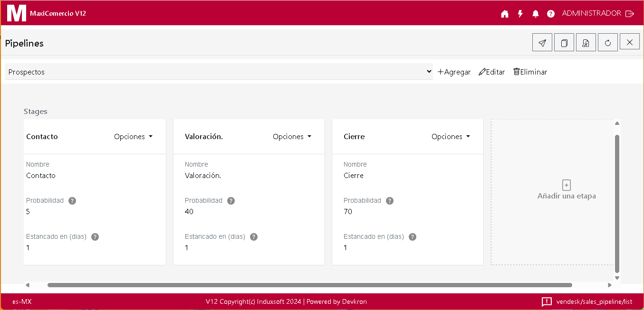Log out using the exit icon
This screenshot has width=644, height=310.
click(x=630, y=14)
